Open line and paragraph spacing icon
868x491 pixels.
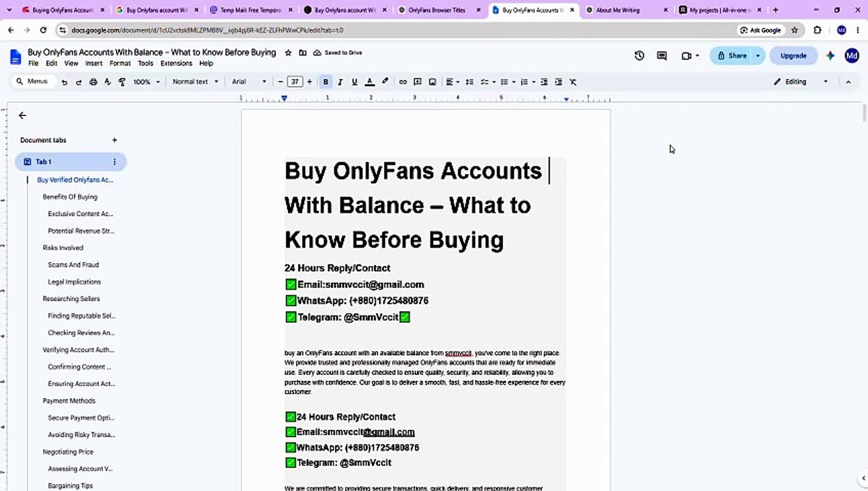[469, 82]
